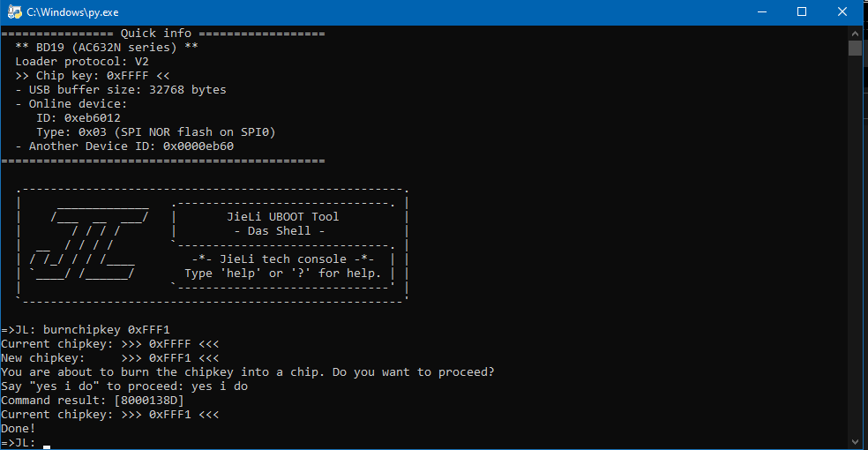Click the final =>JL: prompt cursor

click(47, 446)
